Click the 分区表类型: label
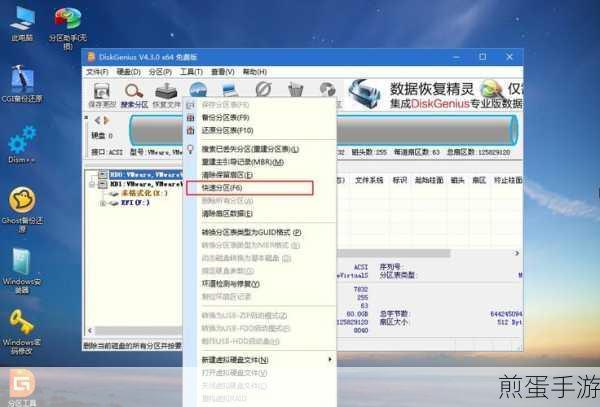600x407 pixels. 398,275
